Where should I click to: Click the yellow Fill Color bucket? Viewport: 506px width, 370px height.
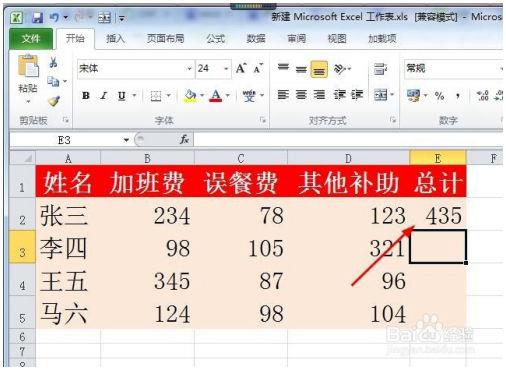click(x=190, y=96)
